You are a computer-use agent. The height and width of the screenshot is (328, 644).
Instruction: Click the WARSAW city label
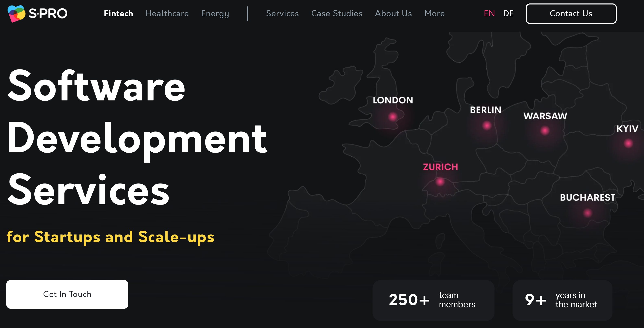pyautogui.click(x=545, y=116)
